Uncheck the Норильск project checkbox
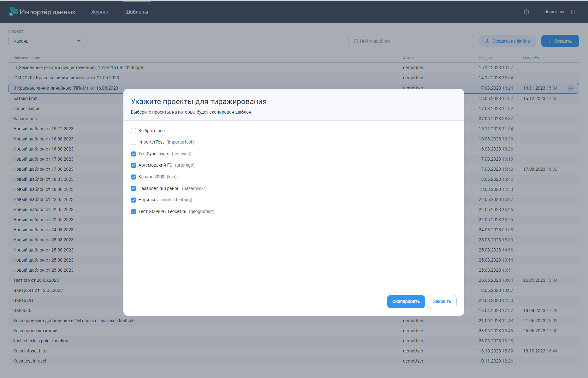 [134, 200]
